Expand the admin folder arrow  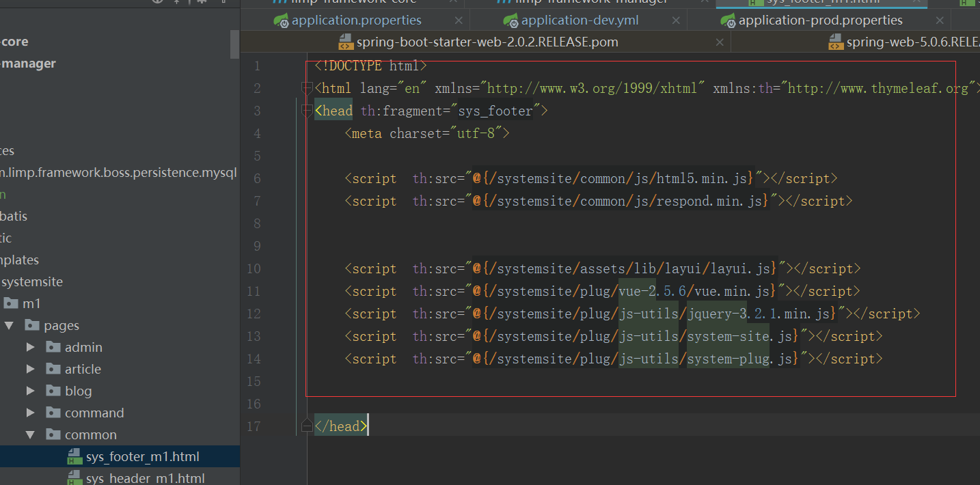point(30,347)
